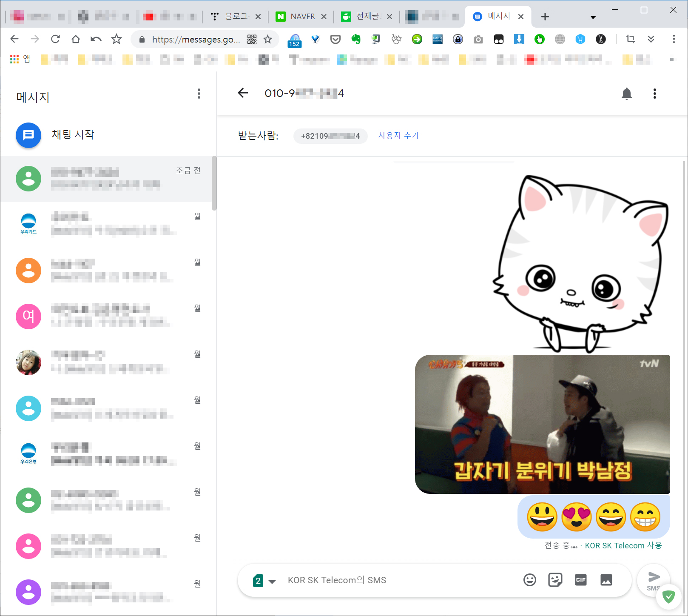Screen dimensions: 688x616
Task: Open conversation with child photo avatar
Action: pyautogui.click(x=106, y=362)
